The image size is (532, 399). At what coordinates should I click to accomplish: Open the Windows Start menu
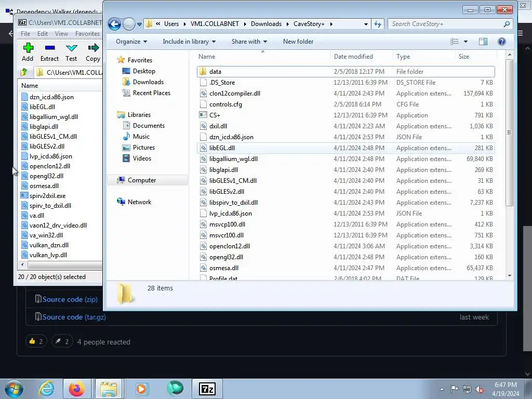(x=14, y=389)
